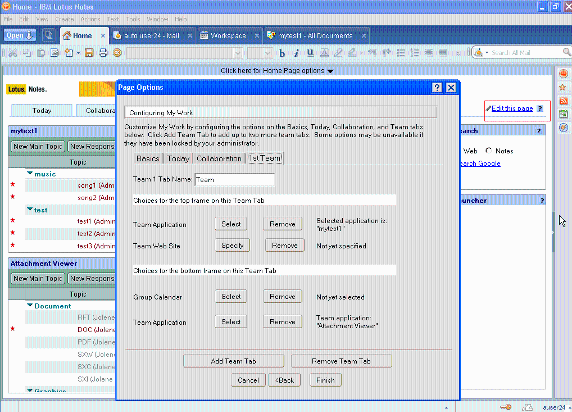
Task: Collapse the music category twistie
Action: [x=30, y=173]
